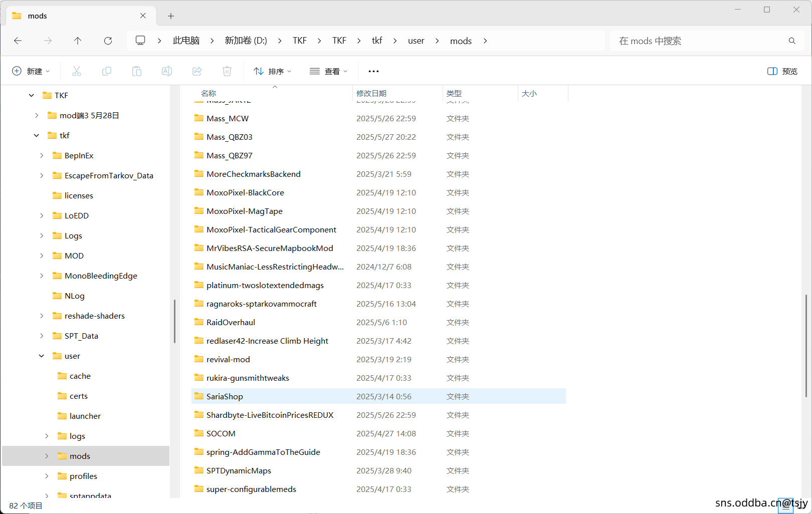Image resolution: width=812 pixels, height=514 pixels.
Task: Sort by the 大小 column header
Action: click(529, 93)
